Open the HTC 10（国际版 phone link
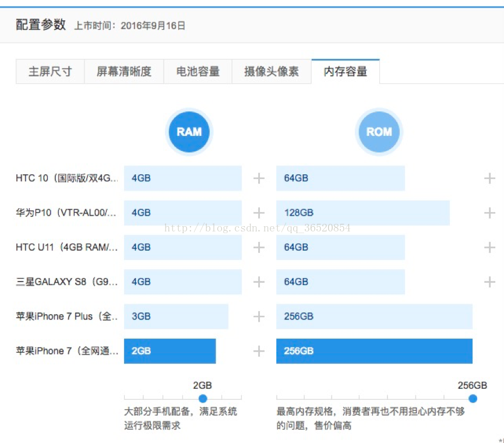Image resolution: width=504 pixels, height=443 pixels. pyautogui.click(x=67, y=178)
